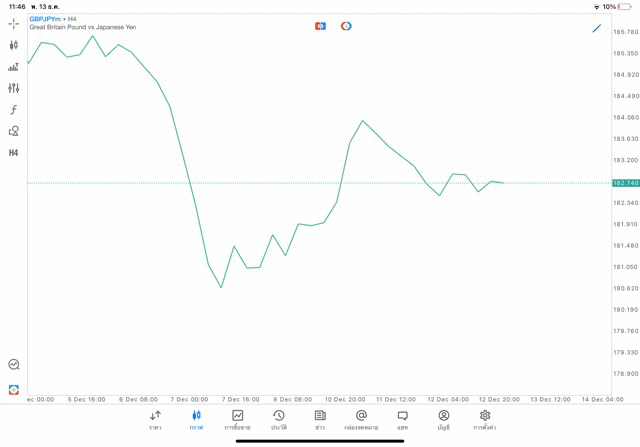The image size is (640, 447).
Task: Open the chart settings sliders icon
Action: 14,88
